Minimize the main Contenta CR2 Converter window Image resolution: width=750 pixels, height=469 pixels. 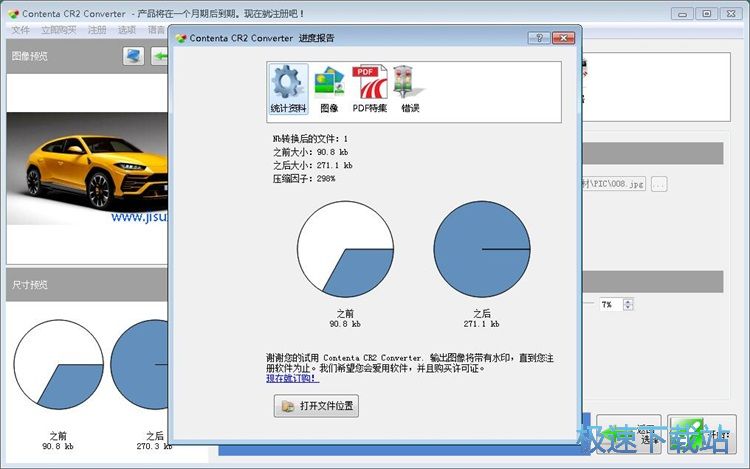click(x=683, y=14)
